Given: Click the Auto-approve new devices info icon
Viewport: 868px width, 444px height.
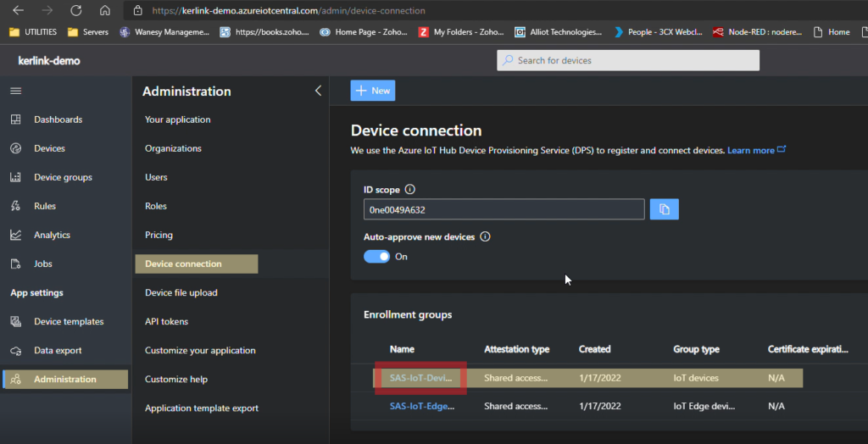Looking at the screenshot, I should click(485, 237).
